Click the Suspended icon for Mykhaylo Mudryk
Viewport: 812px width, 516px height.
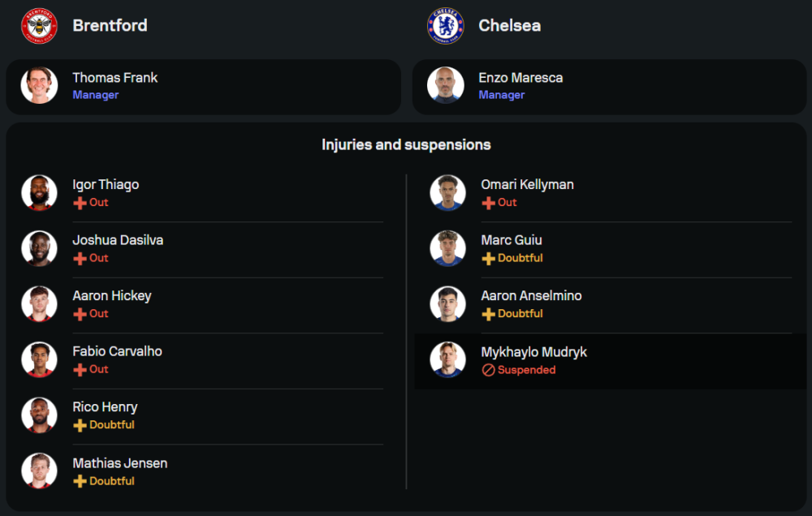tap(488, 370)
